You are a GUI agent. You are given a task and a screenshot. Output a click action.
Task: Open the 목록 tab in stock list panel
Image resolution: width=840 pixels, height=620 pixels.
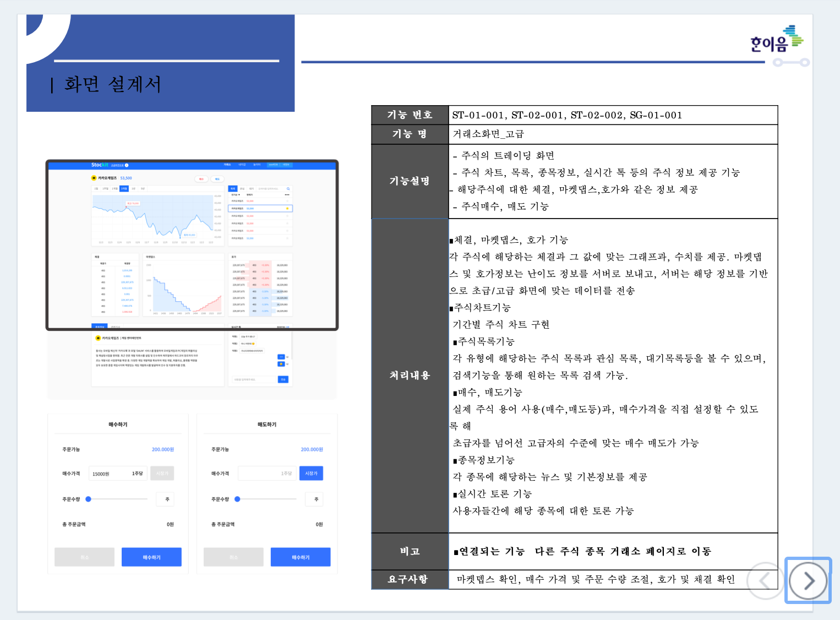point(233,189)
